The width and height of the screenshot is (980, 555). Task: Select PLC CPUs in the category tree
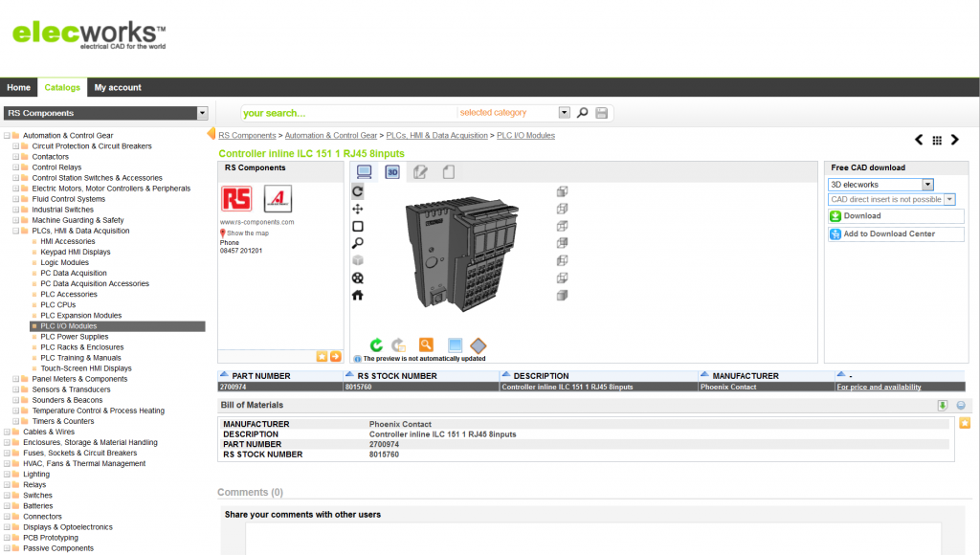point(58,305)
